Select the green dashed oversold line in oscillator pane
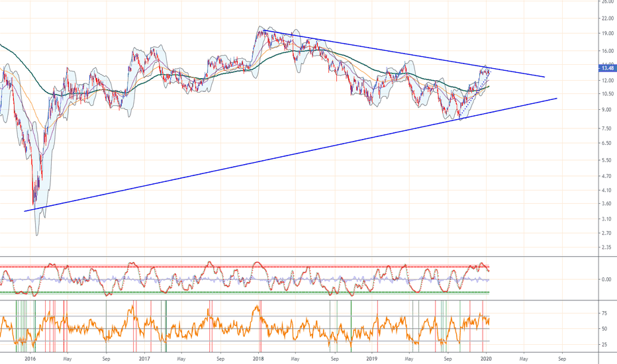Screen dimensions: 617x364 [x=244, y=293]
